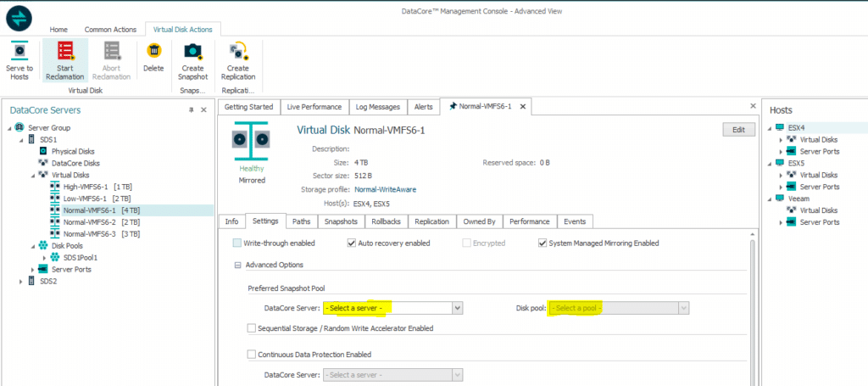868x386 pixels.
Task: Click the Abort Reclamation icon
Action: pos(112,51)
